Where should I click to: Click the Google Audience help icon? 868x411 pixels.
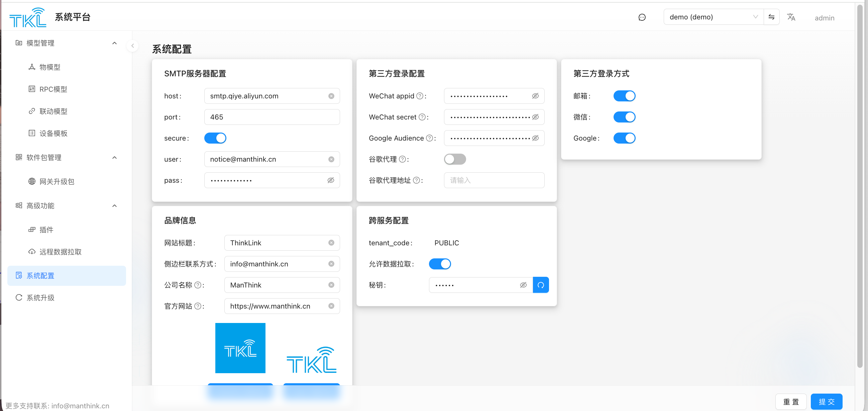point(429,138)
